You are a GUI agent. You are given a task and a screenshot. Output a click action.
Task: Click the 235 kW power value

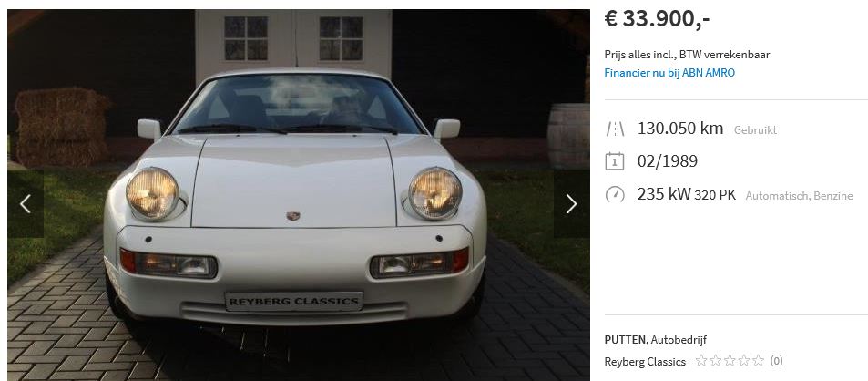coord(664,194)
